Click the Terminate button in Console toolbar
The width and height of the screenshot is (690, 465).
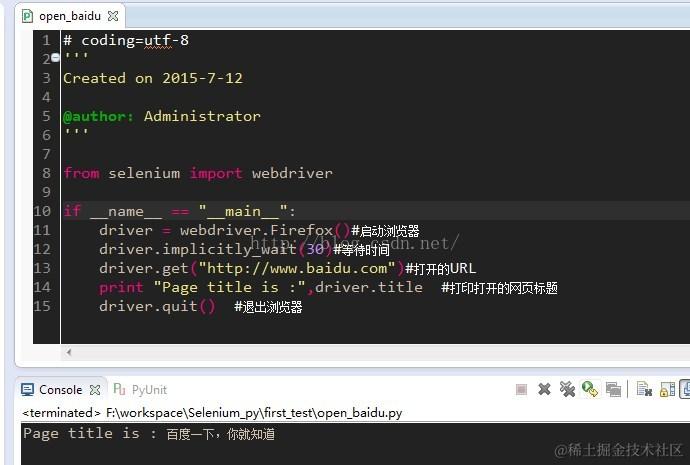521,389
